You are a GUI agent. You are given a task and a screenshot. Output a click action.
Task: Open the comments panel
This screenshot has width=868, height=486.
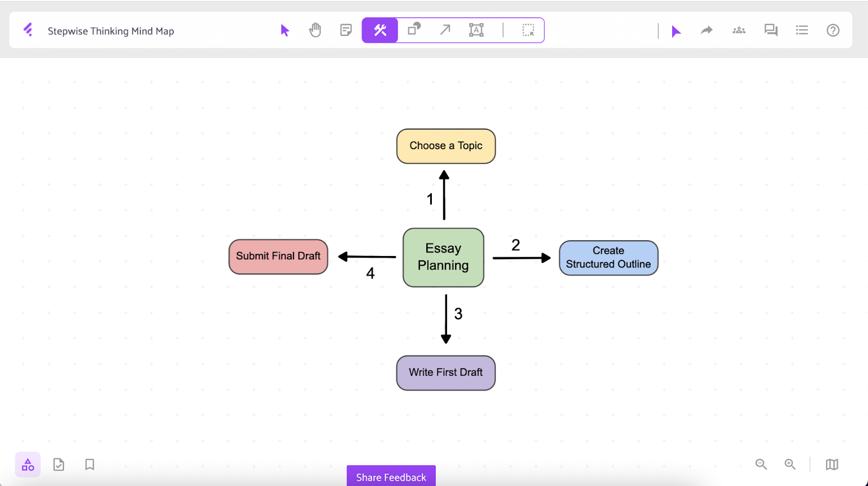click(x=771, y=30)
